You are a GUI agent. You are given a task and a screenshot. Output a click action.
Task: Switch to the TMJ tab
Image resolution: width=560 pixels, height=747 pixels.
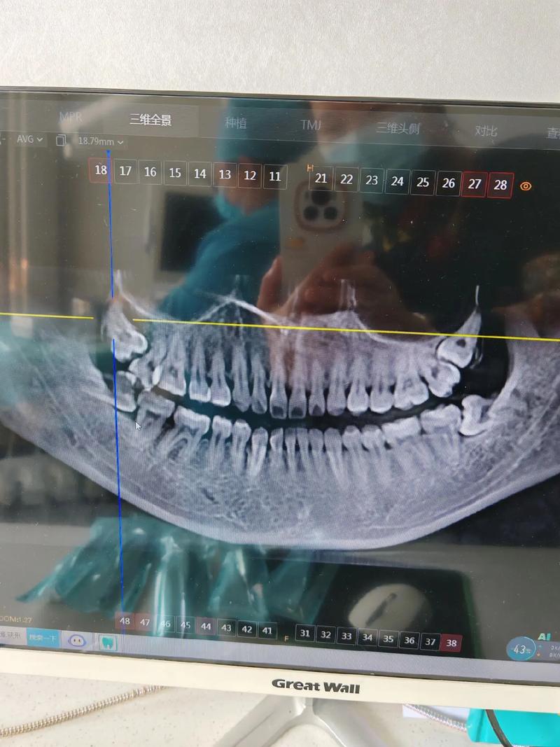[x=311, y=125]
